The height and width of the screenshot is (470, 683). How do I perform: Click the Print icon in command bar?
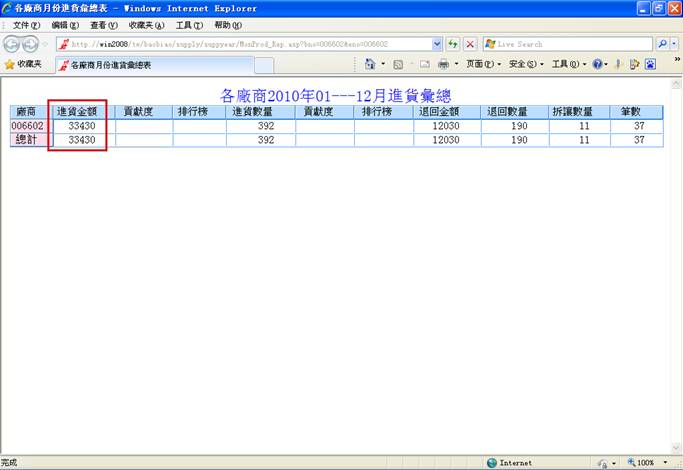tap(443, 64)
